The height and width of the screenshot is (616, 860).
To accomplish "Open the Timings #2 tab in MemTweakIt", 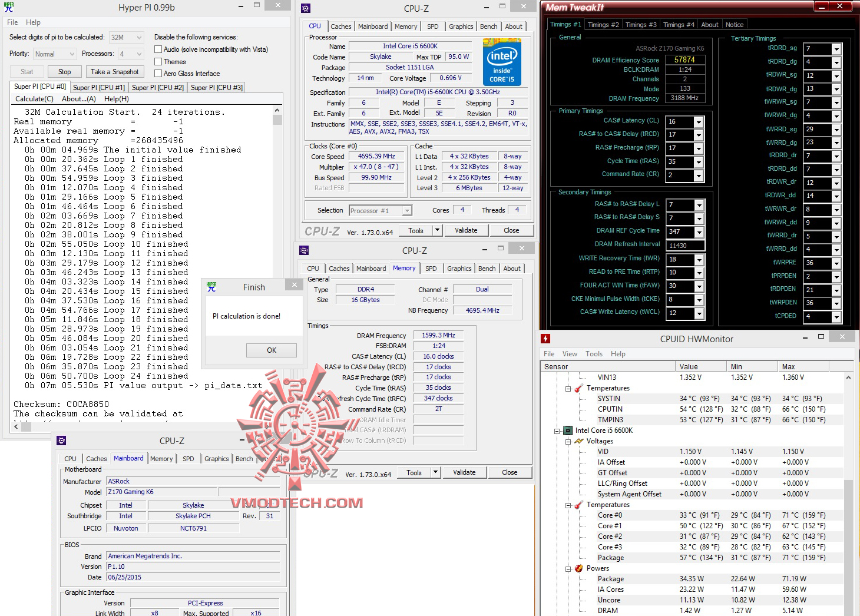I will pos(603,25).
